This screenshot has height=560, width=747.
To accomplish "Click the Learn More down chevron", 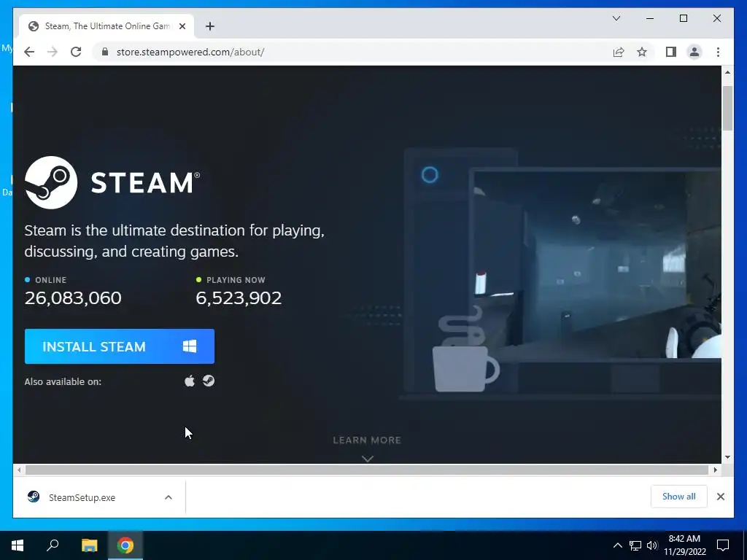I will coord(368,459).
